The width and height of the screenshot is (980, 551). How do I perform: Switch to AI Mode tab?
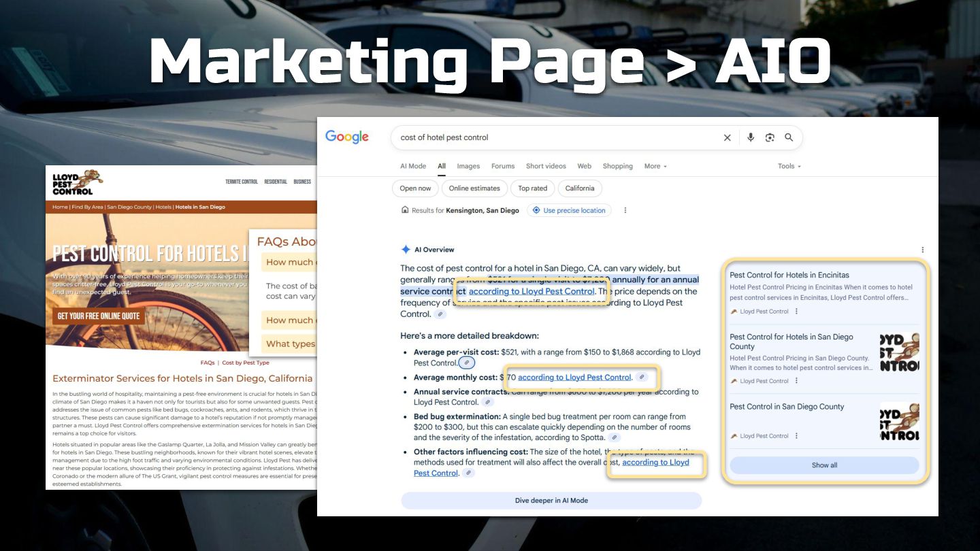coord(413,166)
